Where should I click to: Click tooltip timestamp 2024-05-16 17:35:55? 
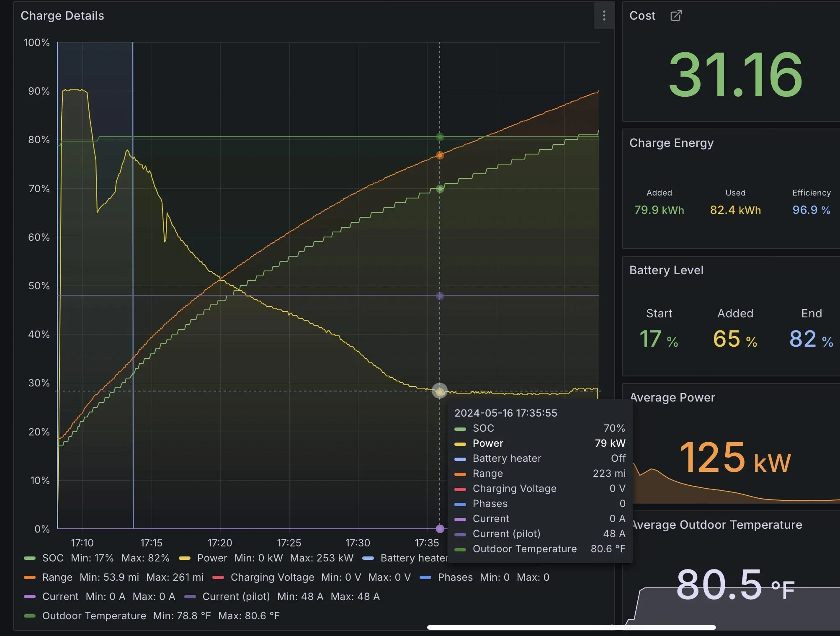coord(506,413)
